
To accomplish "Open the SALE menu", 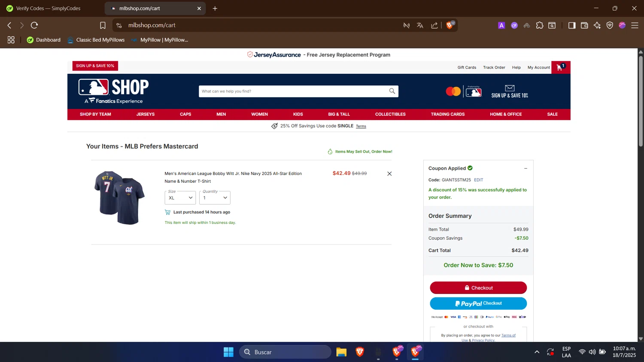I will pos(553,115).
